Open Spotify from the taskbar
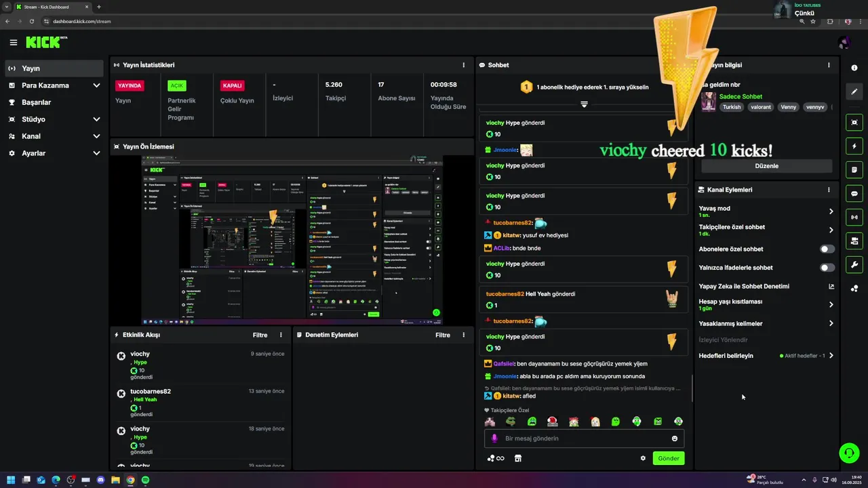 pos(145,480)
